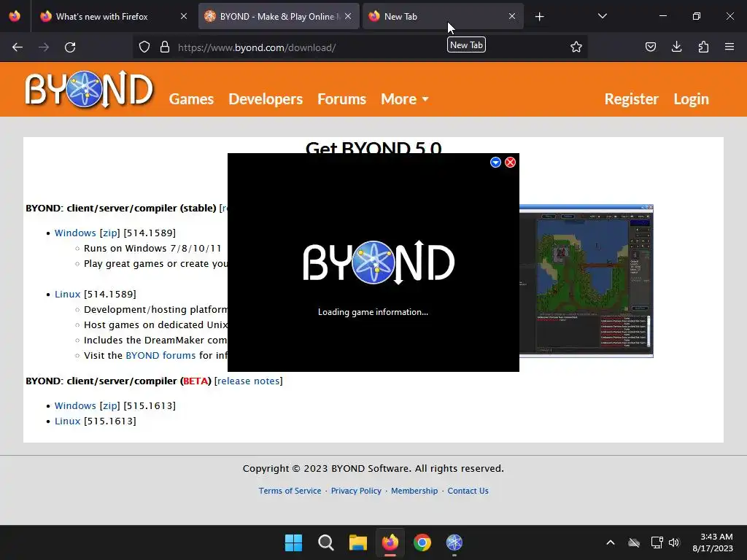Reload the current page
Viewport: 747px width, 560px height.
pyautogui.click(x=70, y=47)
